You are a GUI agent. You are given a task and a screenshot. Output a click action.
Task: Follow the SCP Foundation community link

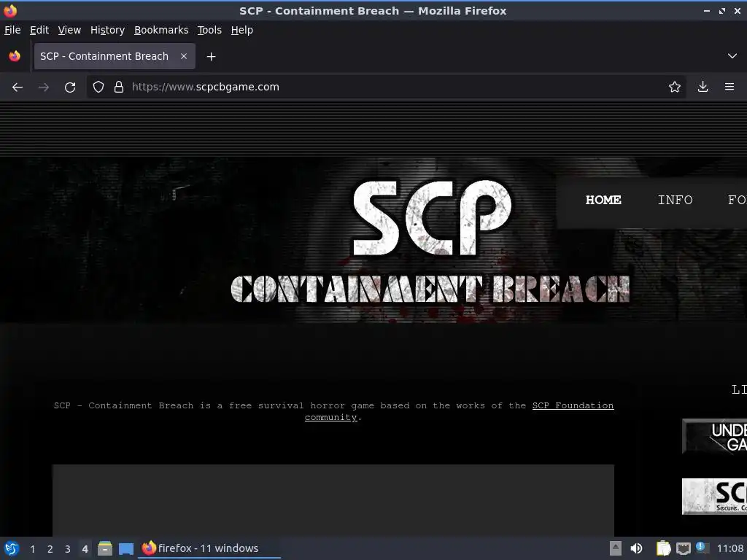(x=460, y=411)
